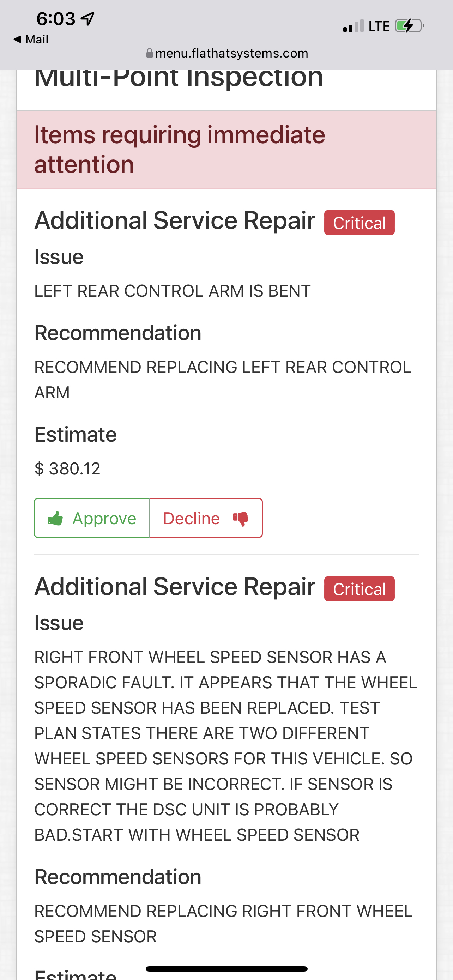Tap the menu.flathatsystems.com address text
453x980 pixels.
232,53
